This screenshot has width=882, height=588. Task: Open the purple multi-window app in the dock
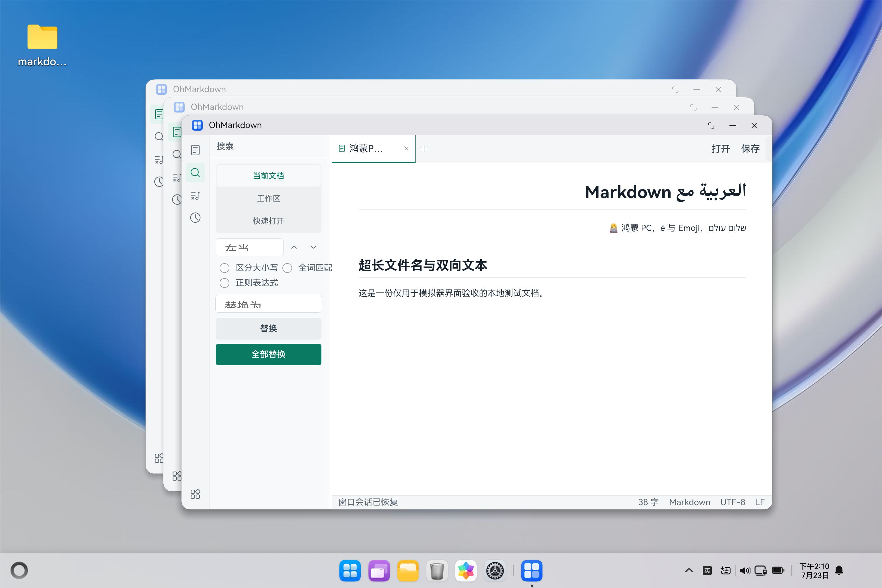[x=379, y=571]
